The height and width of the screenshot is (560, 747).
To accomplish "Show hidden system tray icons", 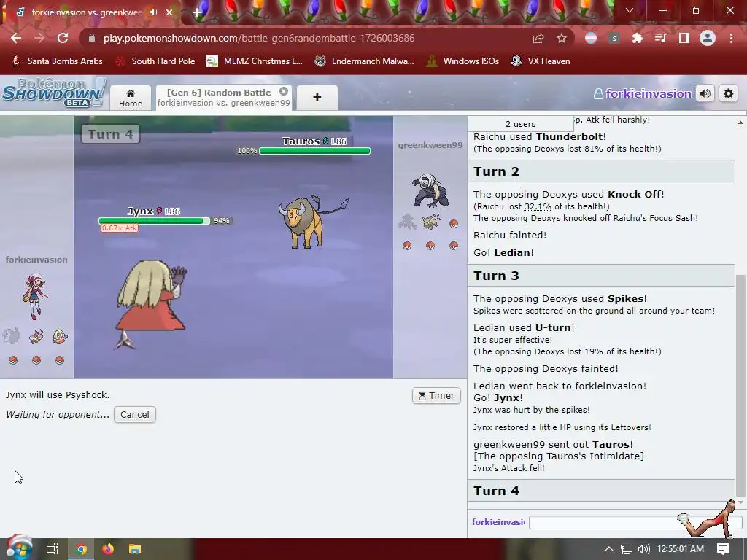I will point(609,549).
